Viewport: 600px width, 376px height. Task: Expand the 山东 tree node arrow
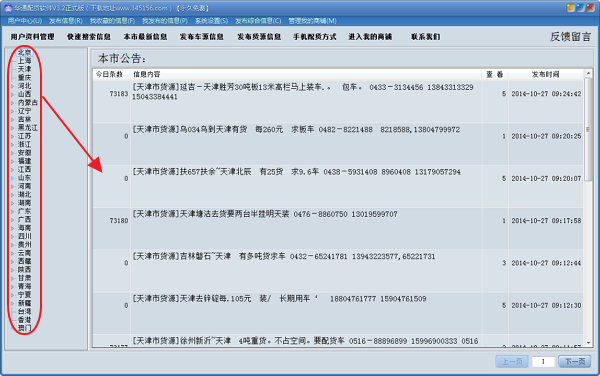12,178
